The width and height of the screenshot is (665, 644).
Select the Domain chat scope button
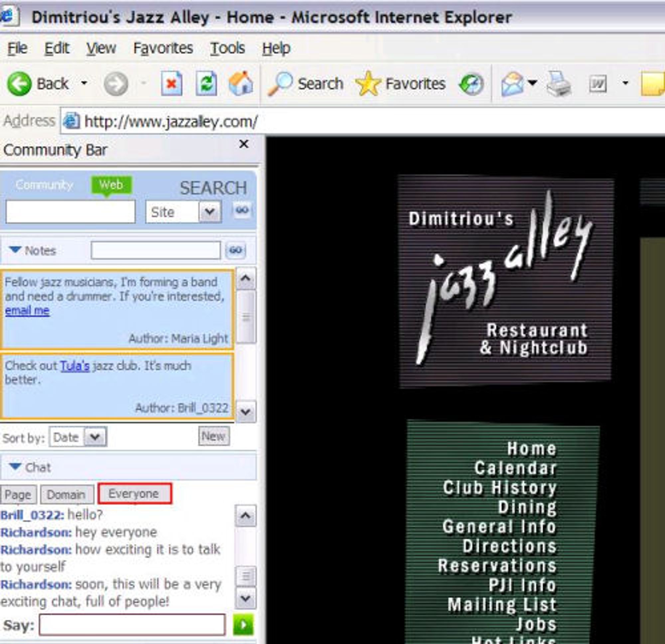tap(67, 495)
